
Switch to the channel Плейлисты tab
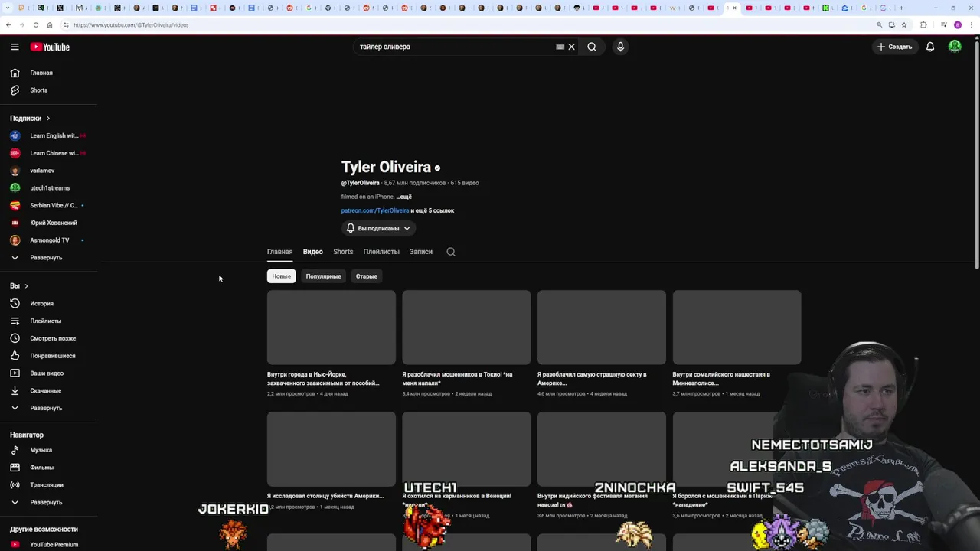point(381,252)
